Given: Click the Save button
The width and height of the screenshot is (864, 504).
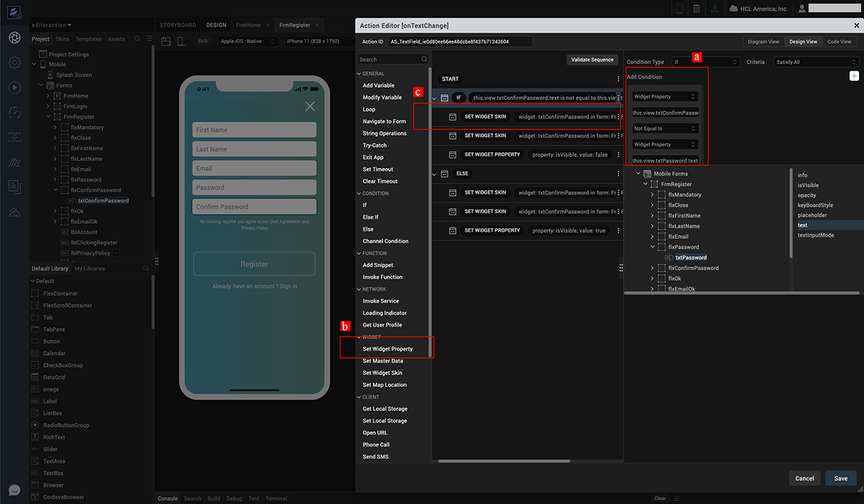Looking at the screenshot, I should (840, 478).
